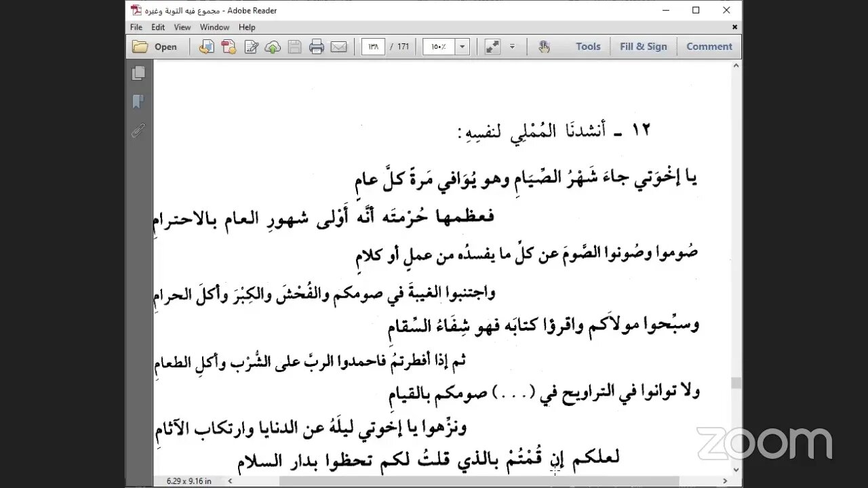Maximize the Adobe Reader window
The width and height of the screenshot is (868, 488).
tap(696, 10)
